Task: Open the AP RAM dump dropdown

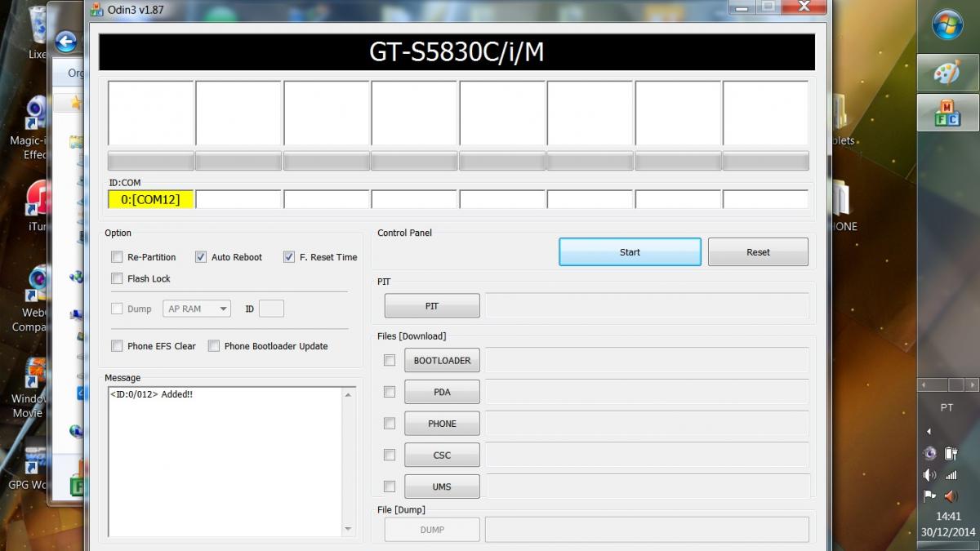Action: coord(197,309)
